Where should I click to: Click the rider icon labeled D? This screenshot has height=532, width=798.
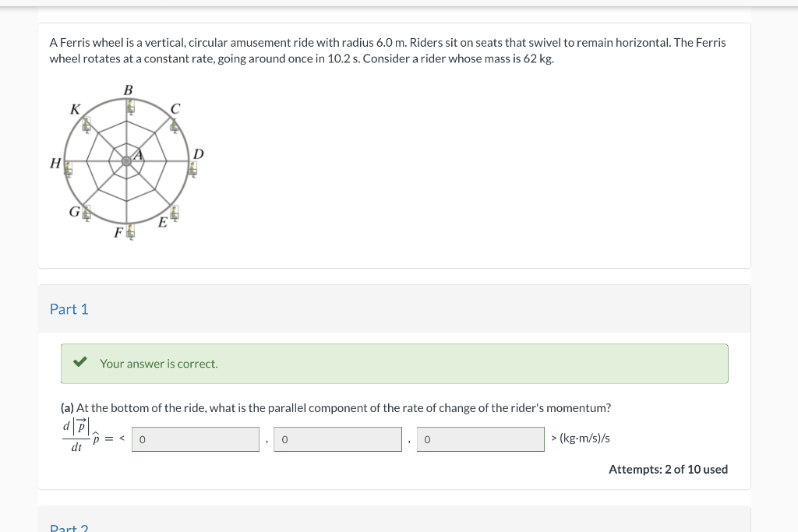pos(193,169)
